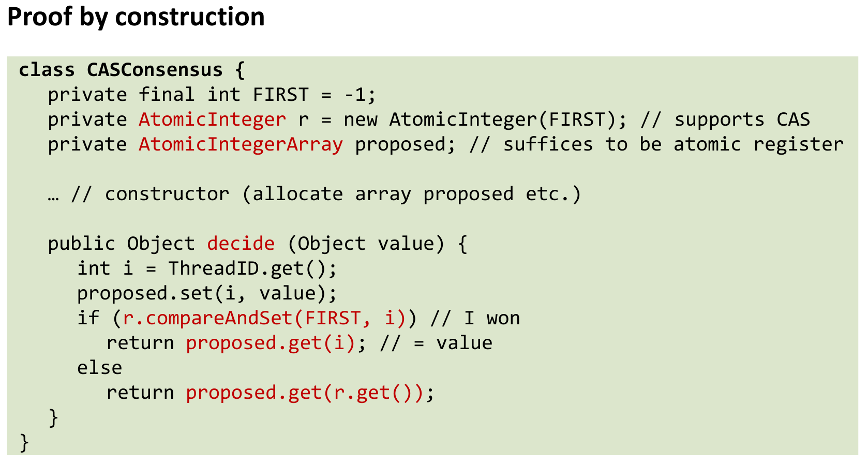Click the red 'proposed.get(i)' expression
The height and width of the screenshot is (465, 868).
click(x=271, y=343)
